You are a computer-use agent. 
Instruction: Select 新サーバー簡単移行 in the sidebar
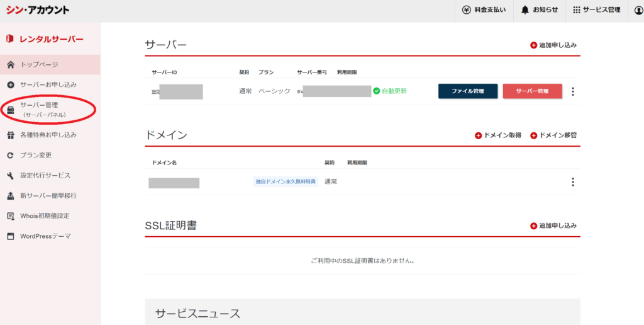click(48, 196)
